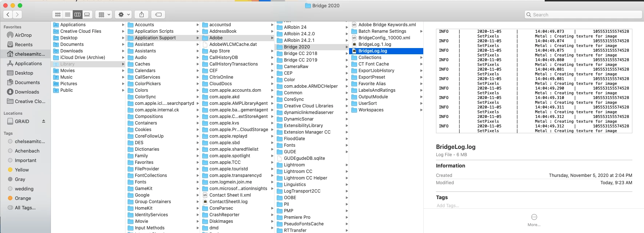Go back with the toolbar back arrow
644x233 pixels.
(8, 15)
